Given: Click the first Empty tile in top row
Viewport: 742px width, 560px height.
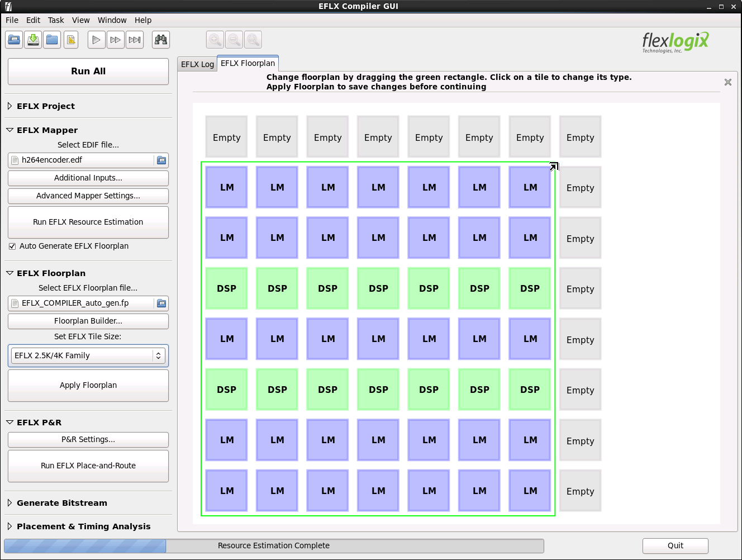Looking at the screenshot, I should coord(226,137).
